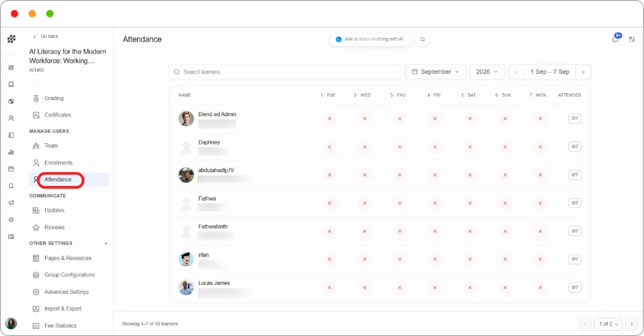
Task: Go to previous page of learners
Action: (x=585, y=324)
